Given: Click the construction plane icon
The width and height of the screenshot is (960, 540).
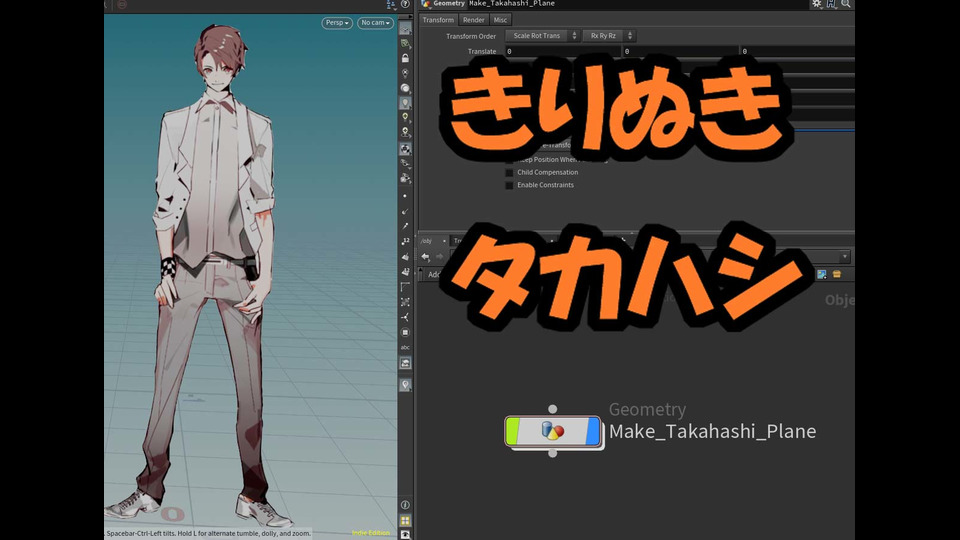Looking at the screenshot, I should coord(405,43).
